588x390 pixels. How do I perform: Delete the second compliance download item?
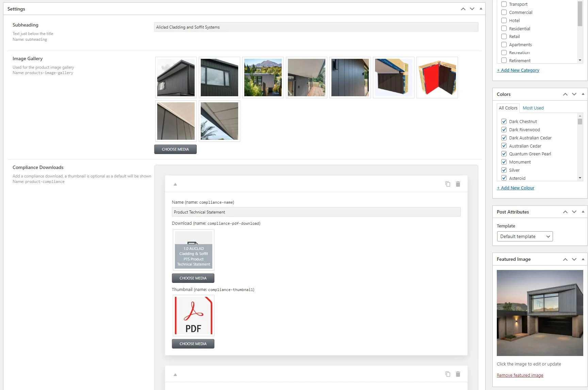pyautogui.click(x=458, y=374)
